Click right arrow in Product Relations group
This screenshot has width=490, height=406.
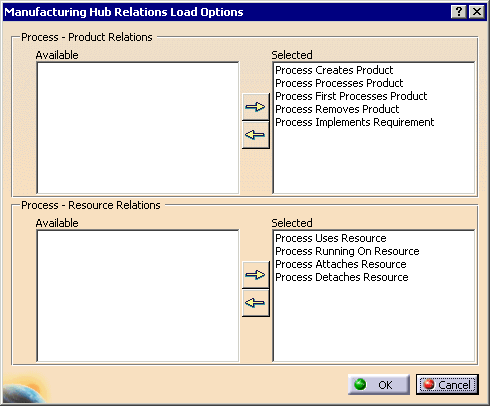pos(256,107)
